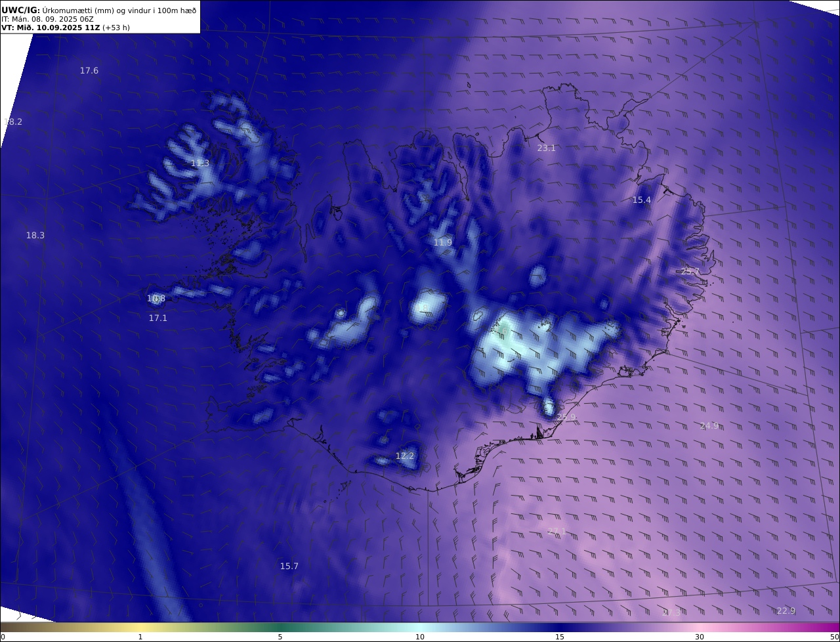The height and width of the screenshot is (642, 840).
Task: Click the map value 15.7 in the southwest ocean
Action: point(289,566)
